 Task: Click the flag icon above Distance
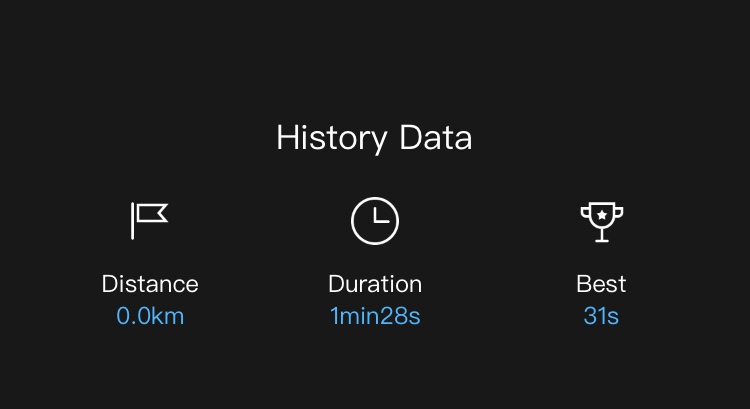coord(150,221)
